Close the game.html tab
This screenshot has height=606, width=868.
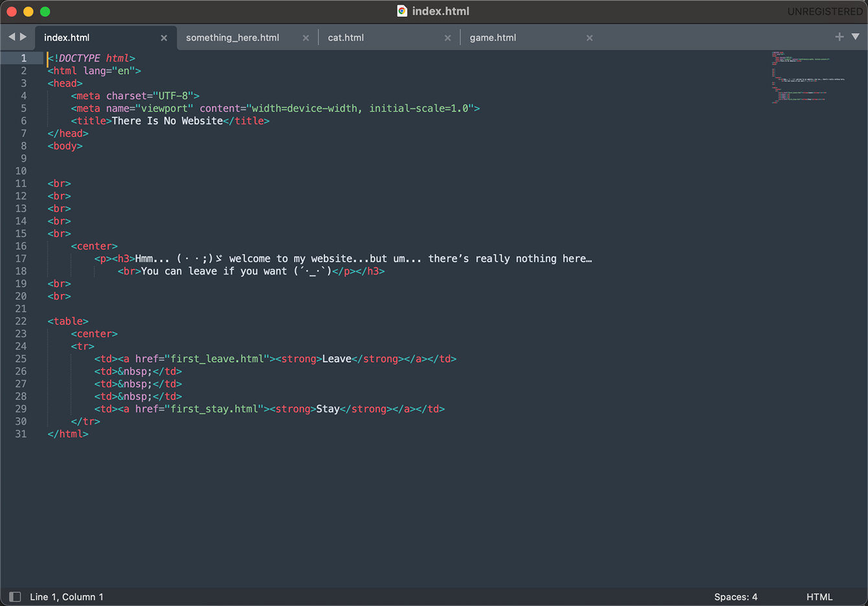[x=589, y=38]
